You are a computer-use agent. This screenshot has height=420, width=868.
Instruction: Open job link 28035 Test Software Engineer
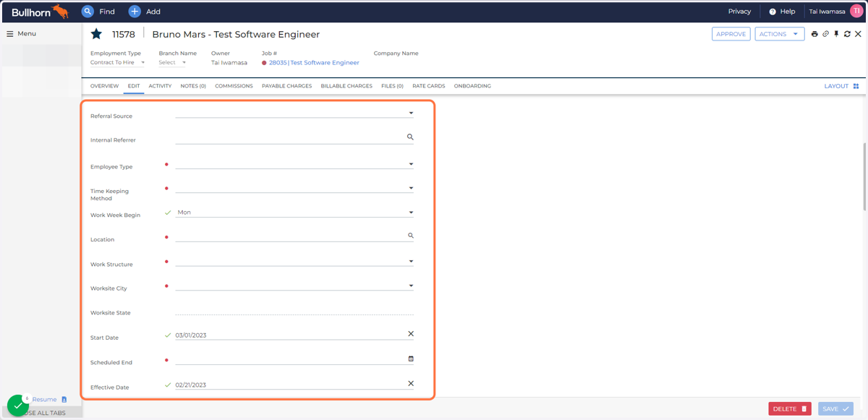pyautogui.click(x=314, y=63)
